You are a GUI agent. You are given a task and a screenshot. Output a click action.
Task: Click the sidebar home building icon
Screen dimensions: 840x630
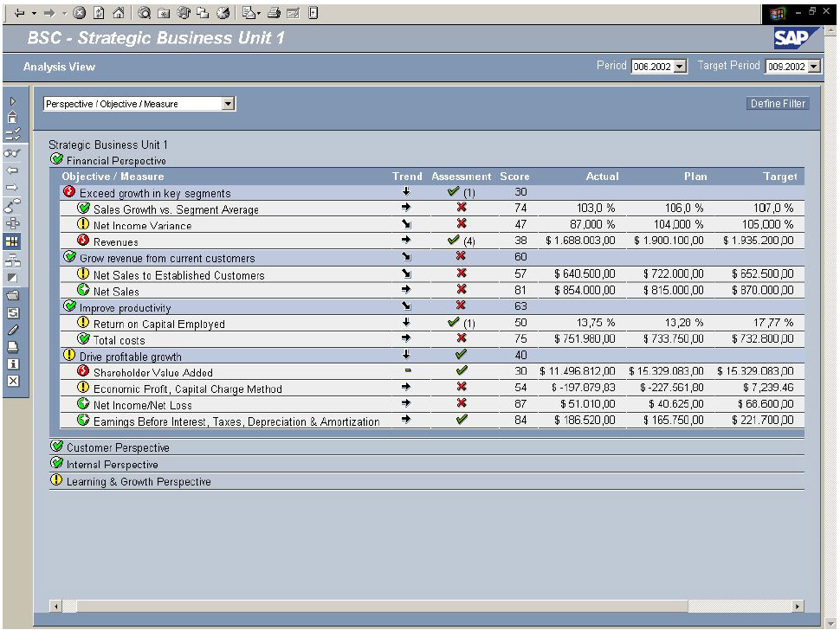pos(13,117)
